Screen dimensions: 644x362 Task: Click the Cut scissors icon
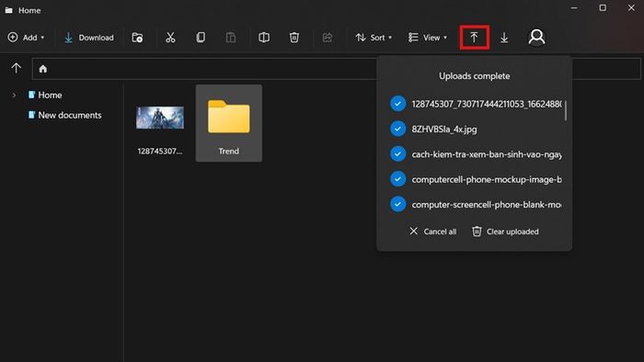170,38
